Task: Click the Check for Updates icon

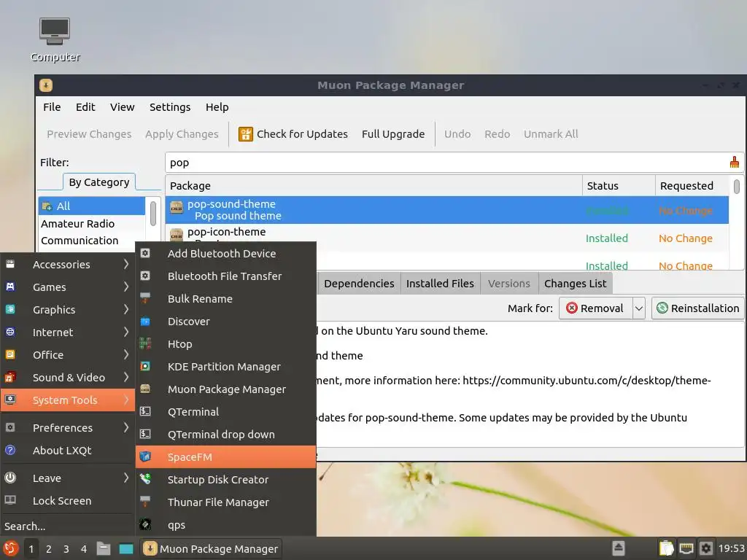Action: [245, 134]
